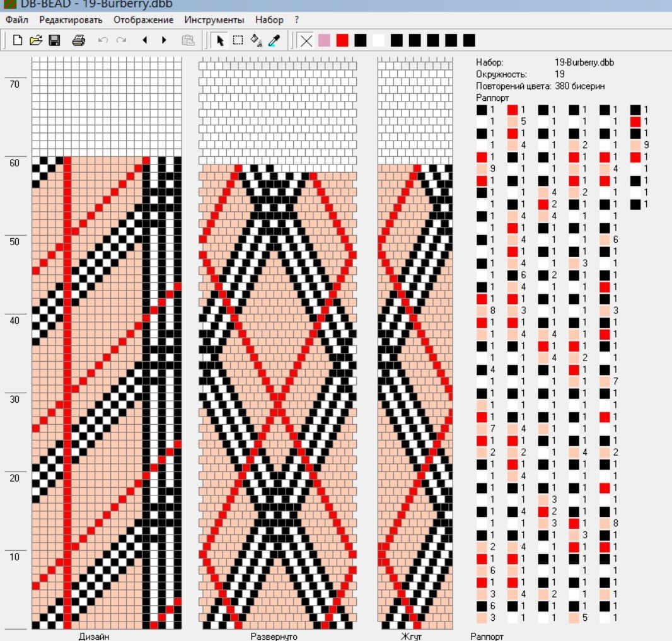Pick the last black swatch in the palette row

pyautogui.click(x=469, y=41)
